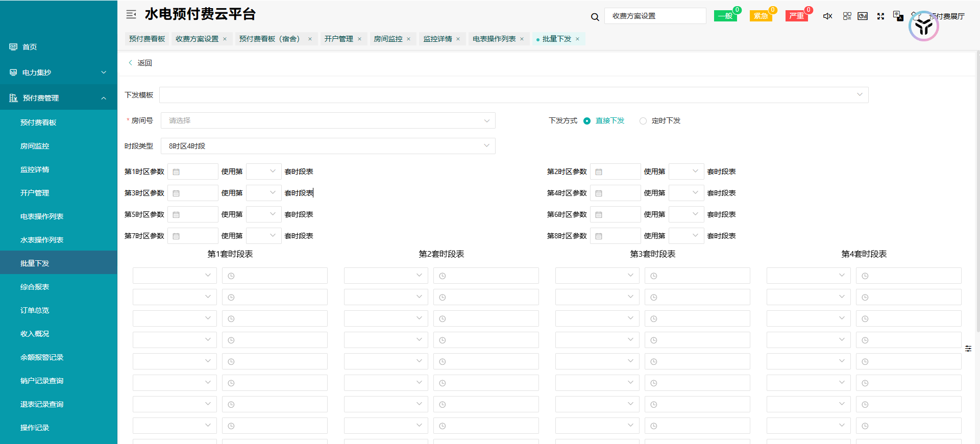Switch to the 电表操作列表 tab
The image size is (980, 444).
(494, 39)
